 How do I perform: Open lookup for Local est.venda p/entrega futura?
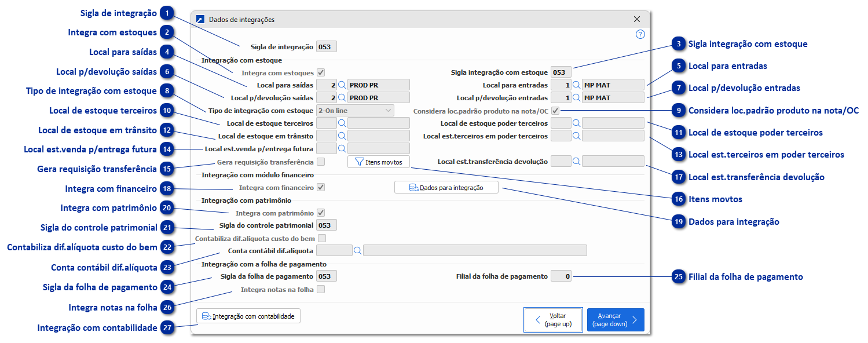point(342,148)
